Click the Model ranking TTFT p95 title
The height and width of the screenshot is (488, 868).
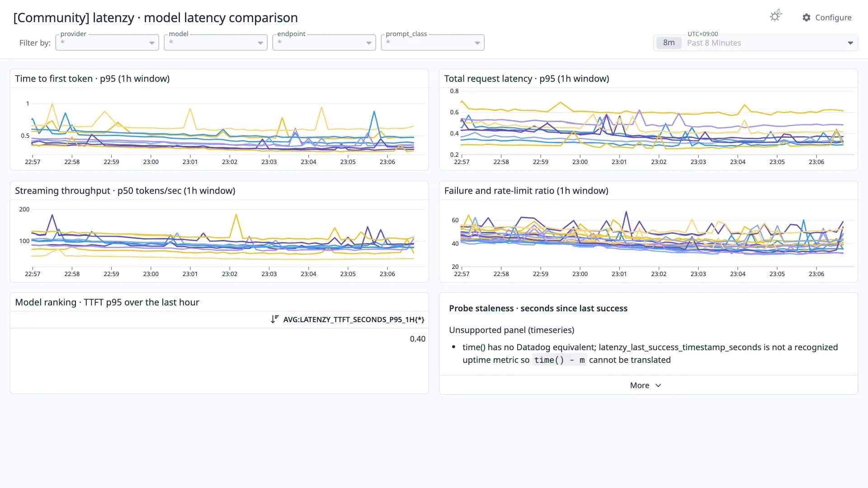coord(107,302)
